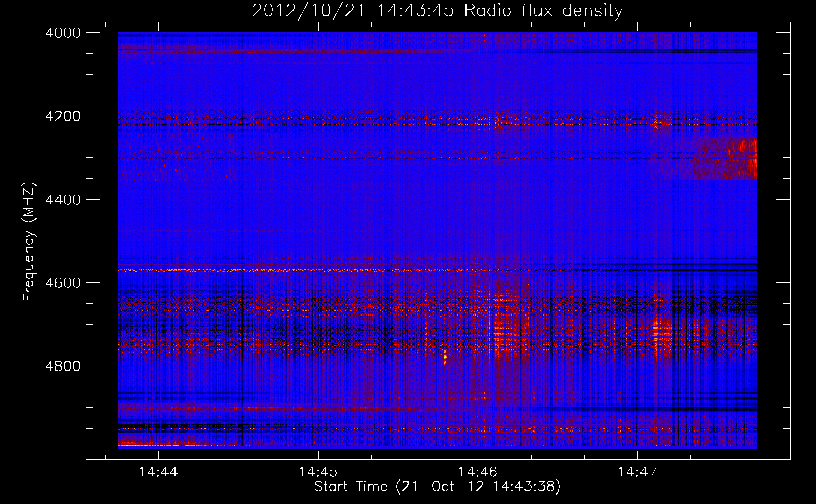Click the 14:44 time tick label
The height and width of the screenshot is (504, 816).
(x=158, y=472)
